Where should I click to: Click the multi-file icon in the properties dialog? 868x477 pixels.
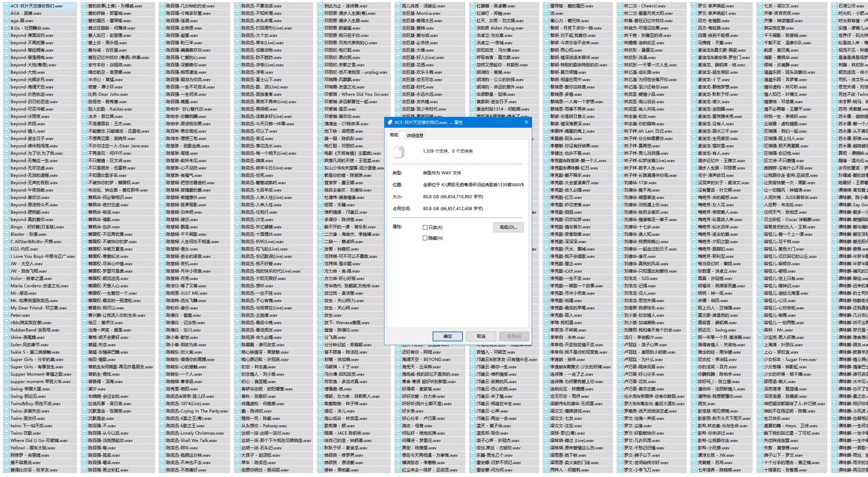[399, 152]
